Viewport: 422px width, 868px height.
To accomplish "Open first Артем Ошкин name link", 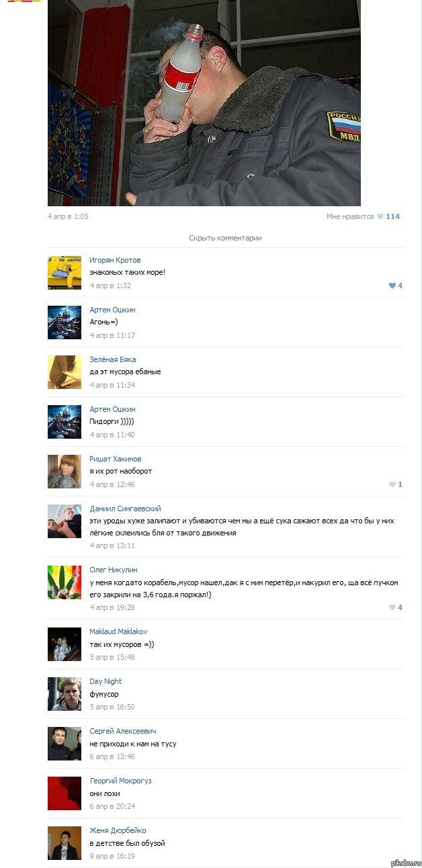I will point(112,310).
